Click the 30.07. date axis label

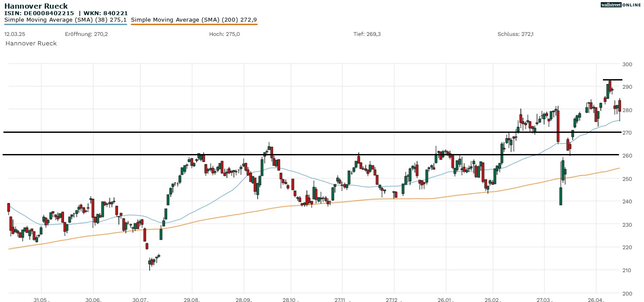coord(140,299)
